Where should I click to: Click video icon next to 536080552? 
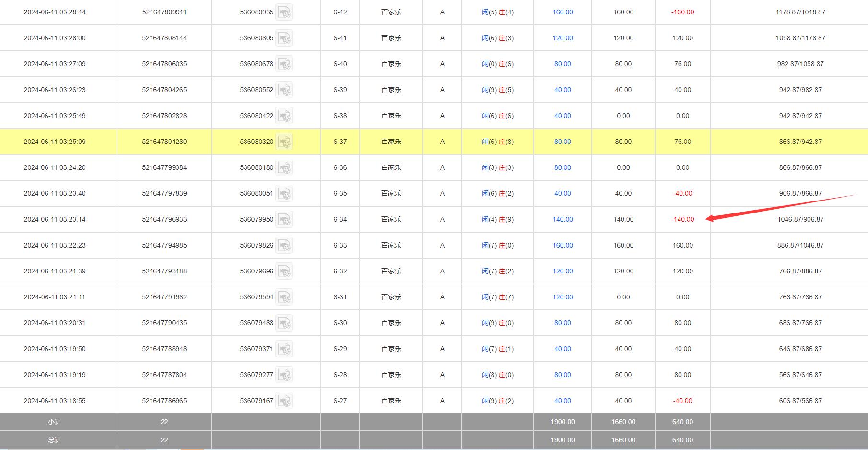284,90
